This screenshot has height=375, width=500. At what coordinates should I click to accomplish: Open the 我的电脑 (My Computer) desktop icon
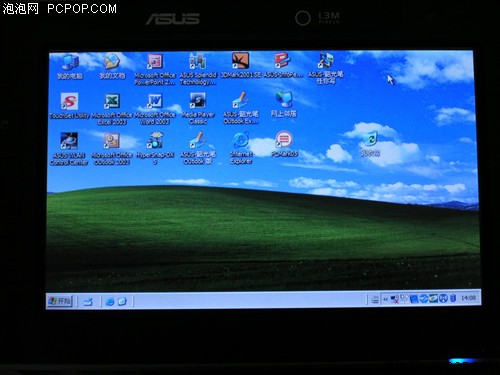pyautogui.click(x=70, y=67)
